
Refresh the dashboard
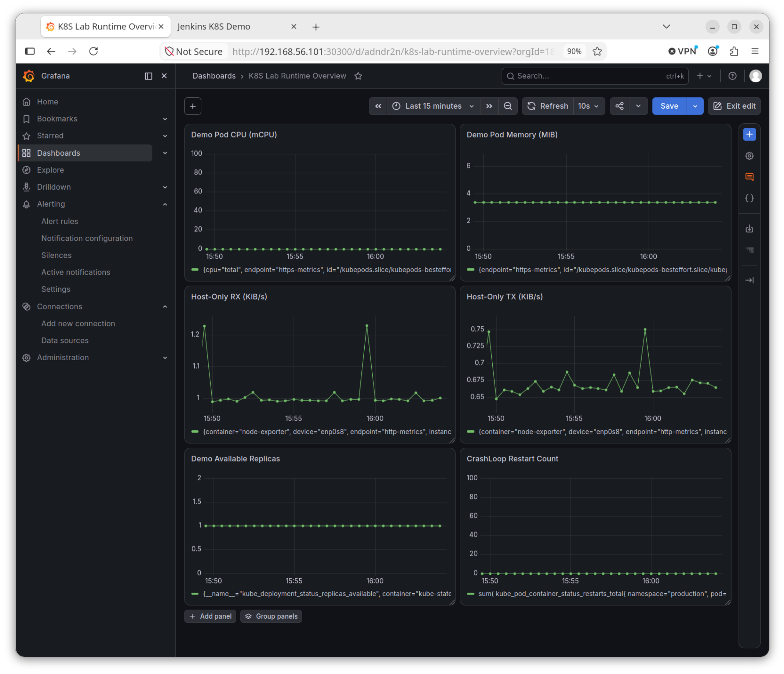(x=547, y=106)
